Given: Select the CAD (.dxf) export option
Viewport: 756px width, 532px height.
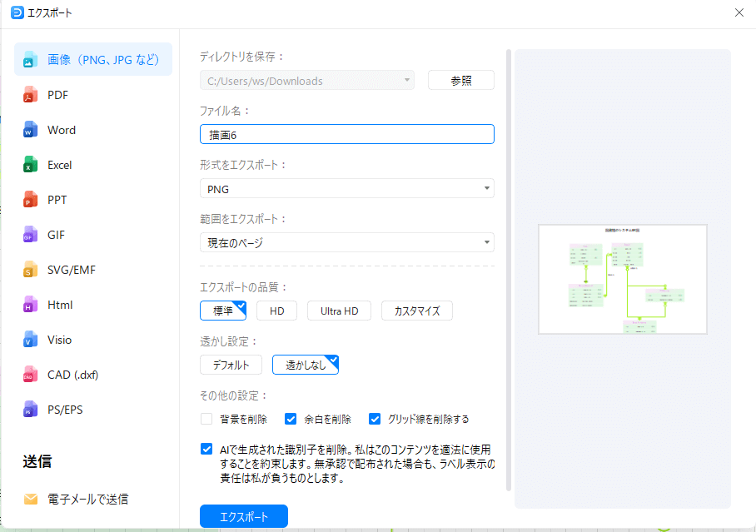Looking at the screenshot, I should [72, 375].
